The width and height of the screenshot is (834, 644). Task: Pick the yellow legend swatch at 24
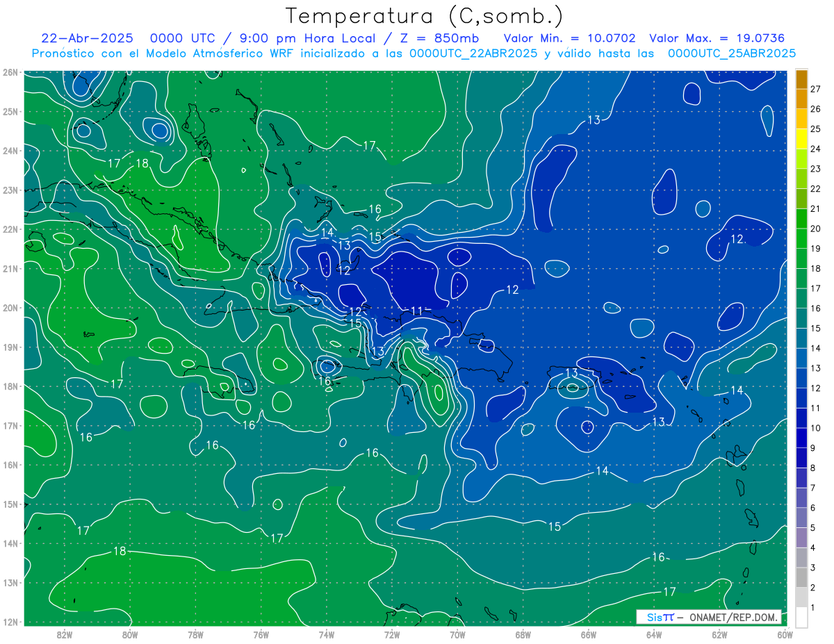[x=801, y=139]
